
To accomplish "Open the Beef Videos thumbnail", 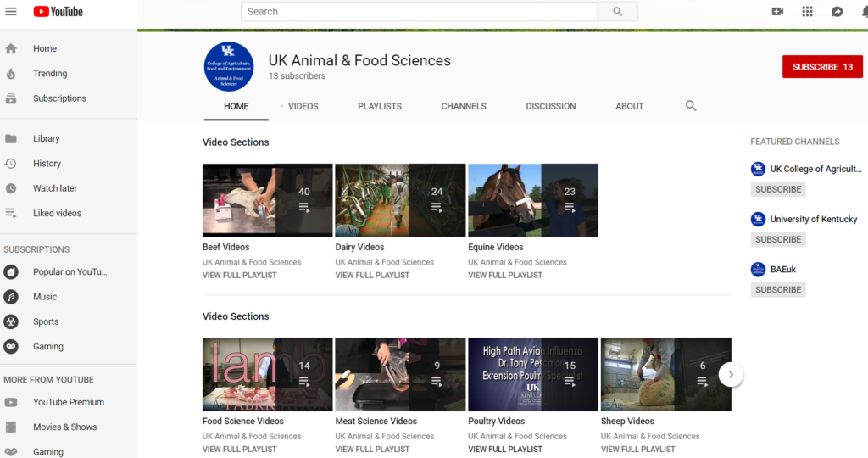I will [267, 200].
